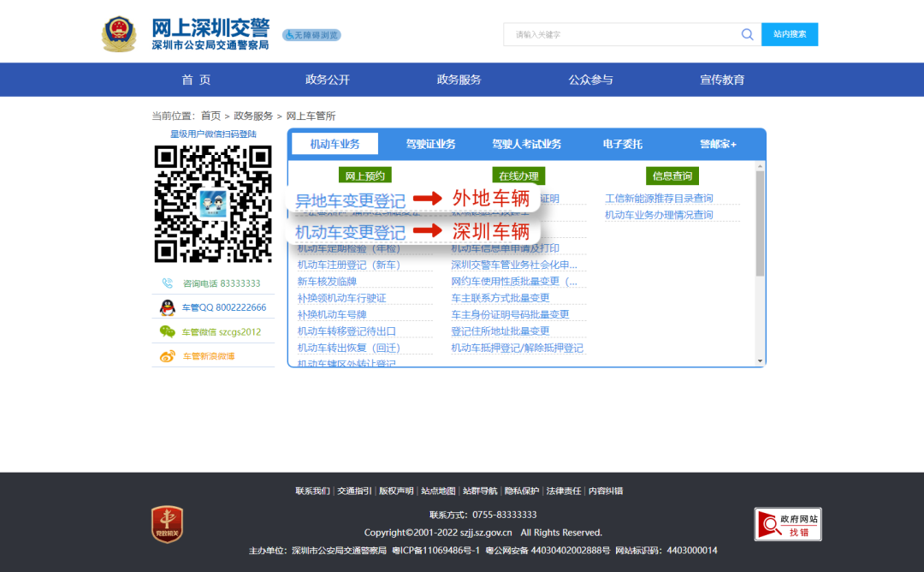
Task: Click the WeChat icon next to 车管微信
Action: 168,331
